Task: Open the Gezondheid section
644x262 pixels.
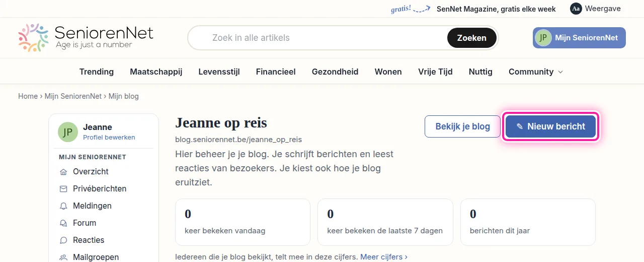Action: [335, 72]
